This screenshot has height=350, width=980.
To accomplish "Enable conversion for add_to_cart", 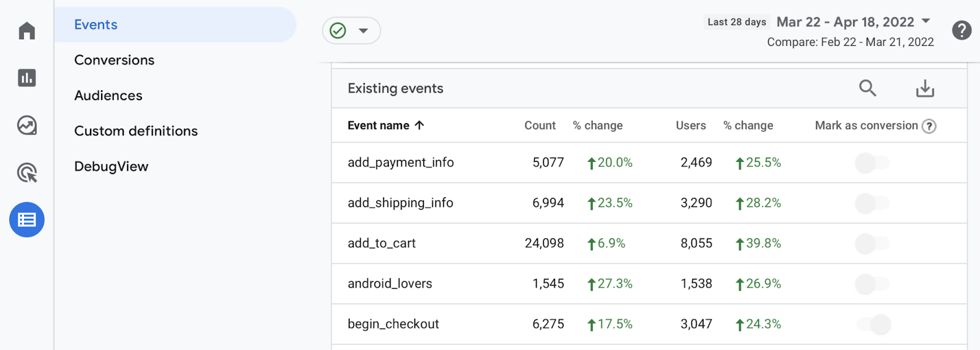I will [872, 243].
